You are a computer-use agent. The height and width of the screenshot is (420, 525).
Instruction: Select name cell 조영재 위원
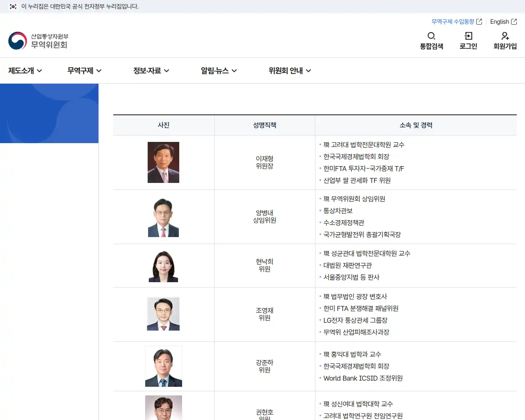265,314
